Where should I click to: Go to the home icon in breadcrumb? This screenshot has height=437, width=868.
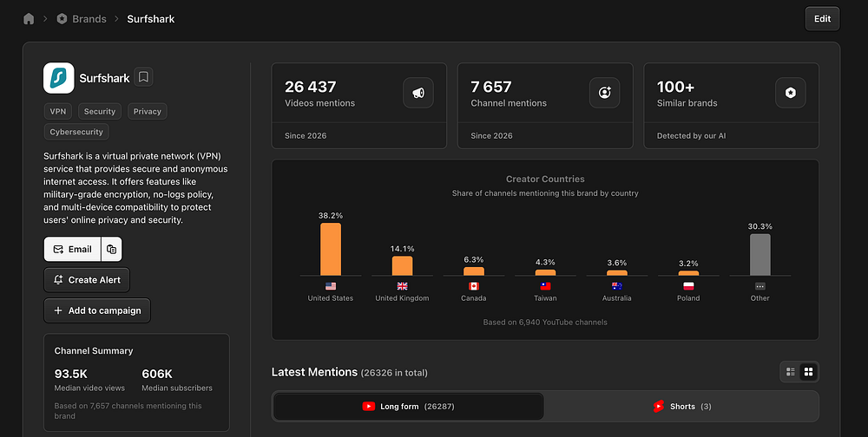[29, 19]
